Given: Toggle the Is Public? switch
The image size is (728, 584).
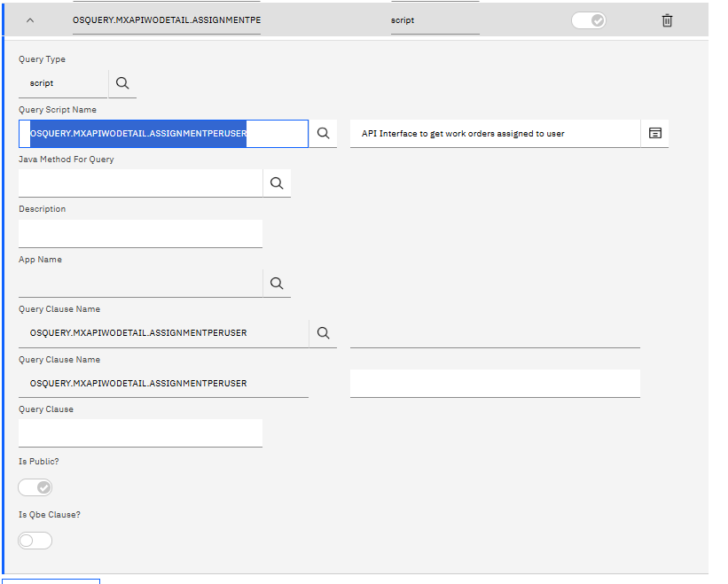Looking at the screenshot, I should [x=35, y=487].
